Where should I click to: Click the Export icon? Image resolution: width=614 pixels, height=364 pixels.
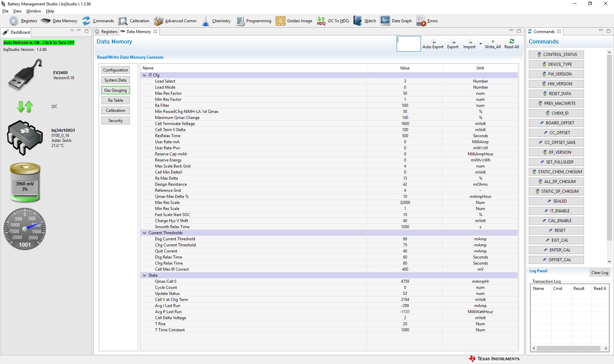click(x=454, y=42)
